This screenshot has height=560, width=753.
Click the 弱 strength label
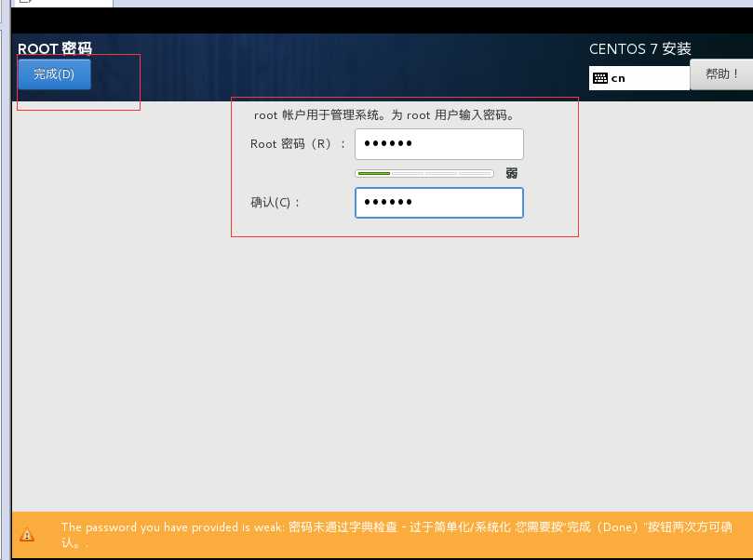point(511,173)
